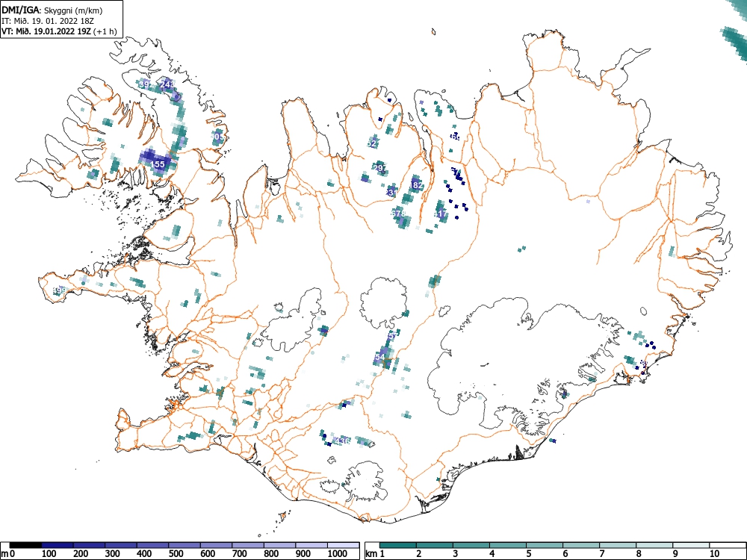Click the '800' label on the m scale

click(271, 554)
